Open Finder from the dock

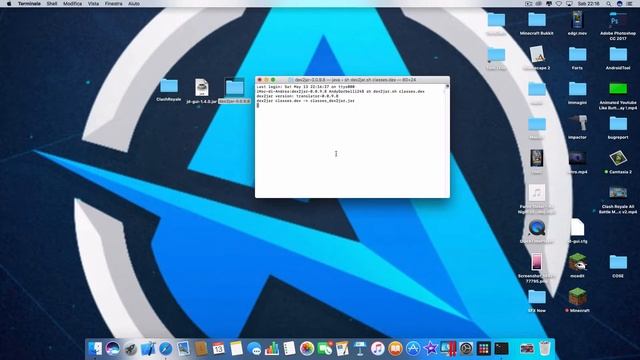[95, 349]
